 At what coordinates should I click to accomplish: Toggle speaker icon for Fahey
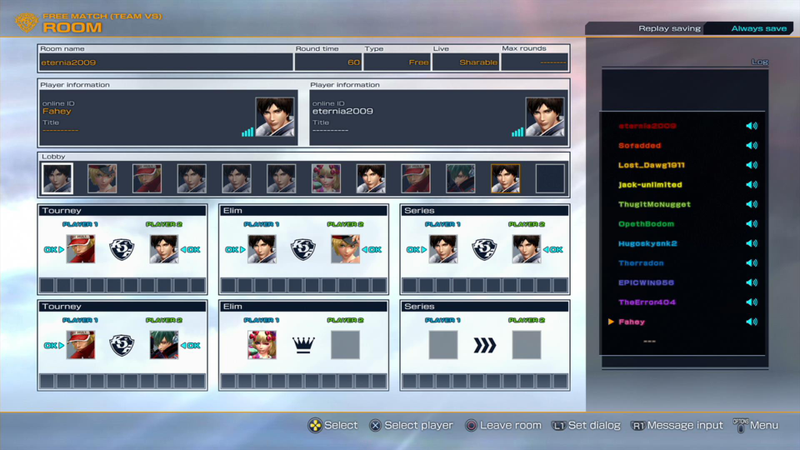[752, 322]
